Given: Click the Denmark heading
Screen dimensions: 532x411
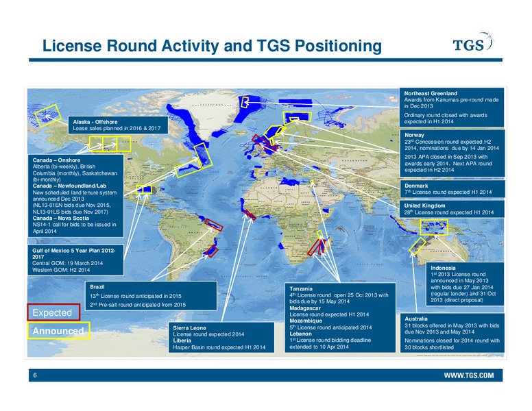Looking at the screenshot, I should click(416, 186).
